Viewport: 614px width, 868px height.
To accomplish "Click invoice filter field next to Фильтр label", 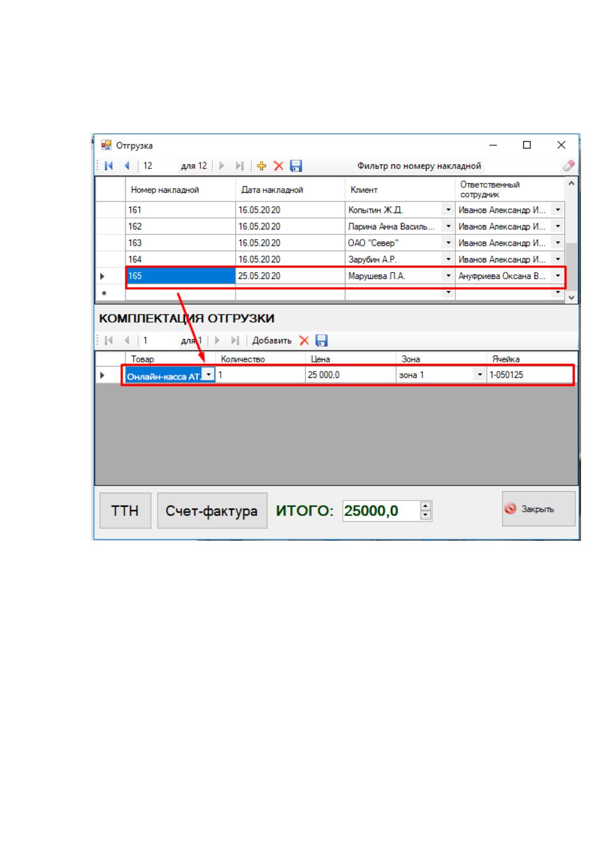I will pos(522,166).
